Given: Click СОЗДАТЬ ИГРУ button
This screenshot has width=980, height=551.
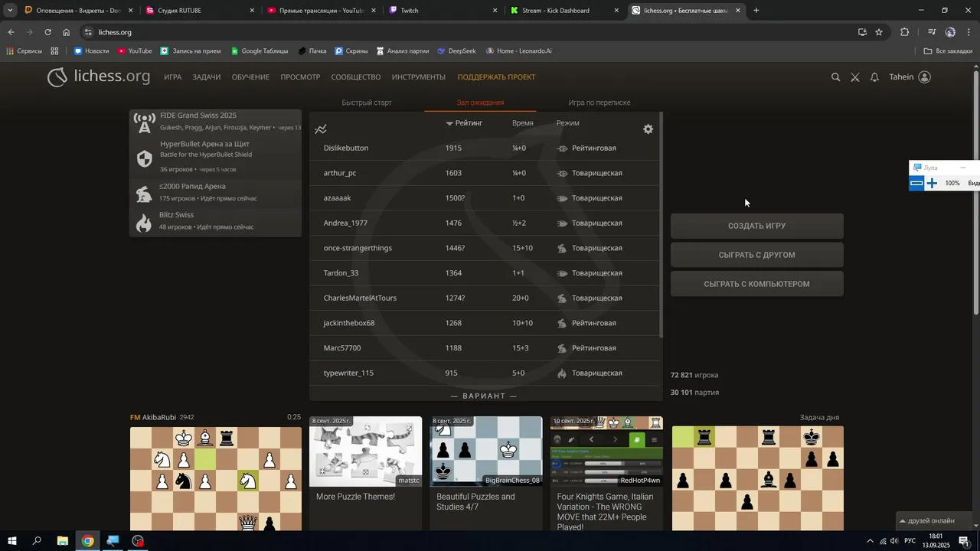Looking at the screenshot, I should pyautogui.click(x=756, y=226).
